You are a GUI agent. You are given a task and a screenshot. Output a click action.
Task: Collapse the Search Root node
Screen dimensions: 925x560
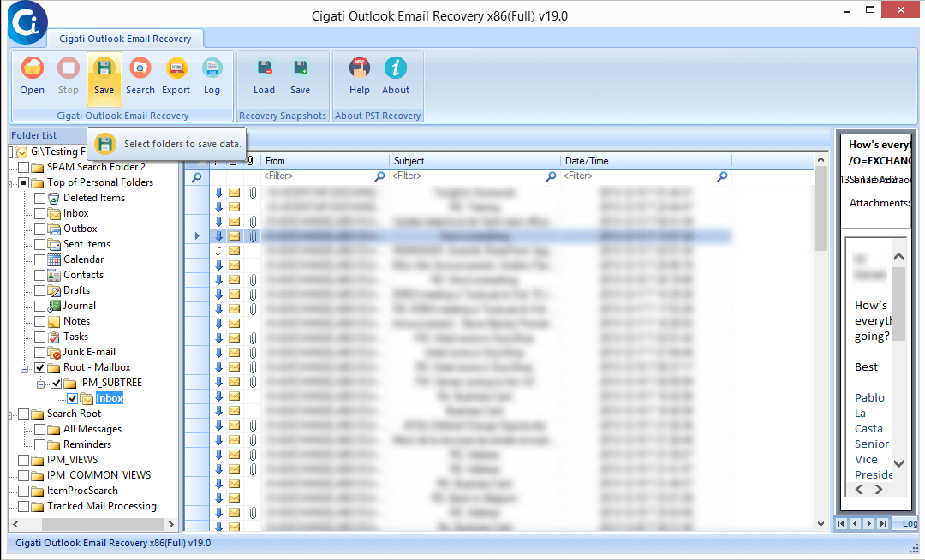tap(10, 415)
